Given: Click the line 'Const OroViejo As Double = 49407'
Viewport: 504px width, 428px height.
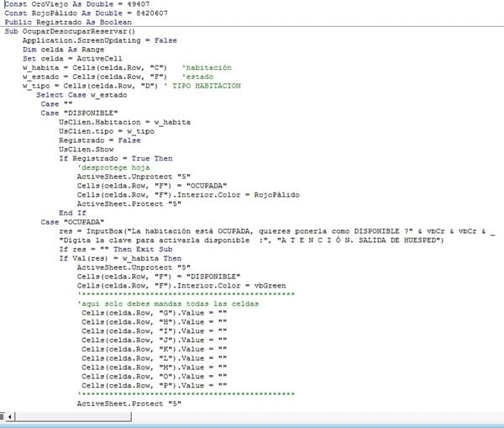Looking at the screenshot, I should [x=76, y=4].
